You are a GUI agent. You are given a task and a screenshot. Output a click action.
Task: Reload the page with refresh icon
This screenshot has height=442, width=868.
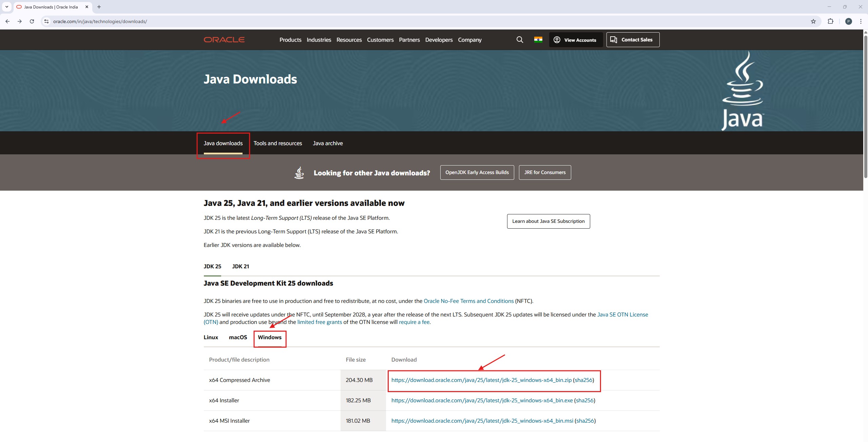pyautogui.click(x=32, y=21)
